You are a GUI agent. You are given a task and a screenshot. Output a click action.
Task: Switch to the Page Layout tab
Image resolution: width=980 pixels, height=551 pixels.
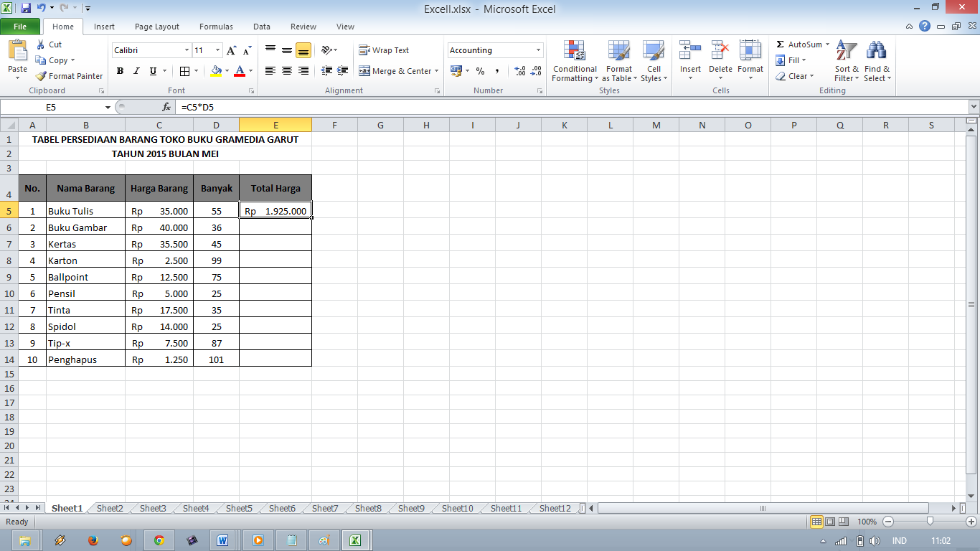click(157, 27)
